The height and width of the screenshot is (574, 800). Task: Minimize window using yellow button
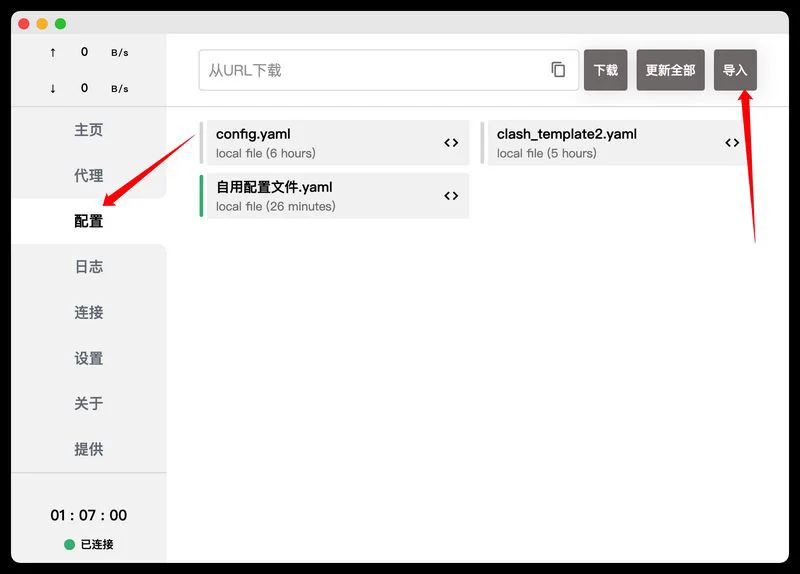coord(42,23)
